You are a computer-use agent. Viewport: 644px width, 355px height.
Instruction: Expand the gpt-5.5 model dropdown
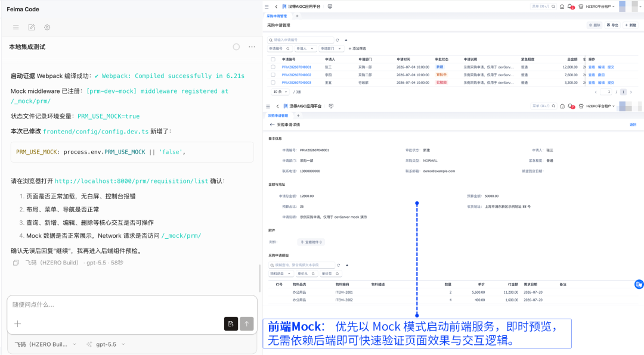tap(106, 344)
